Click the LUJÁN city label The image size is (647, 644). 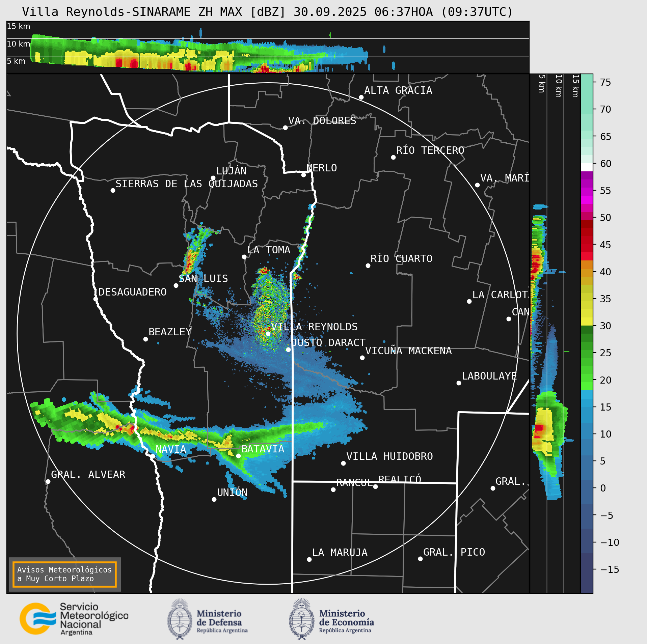click(x=231, y=171)
